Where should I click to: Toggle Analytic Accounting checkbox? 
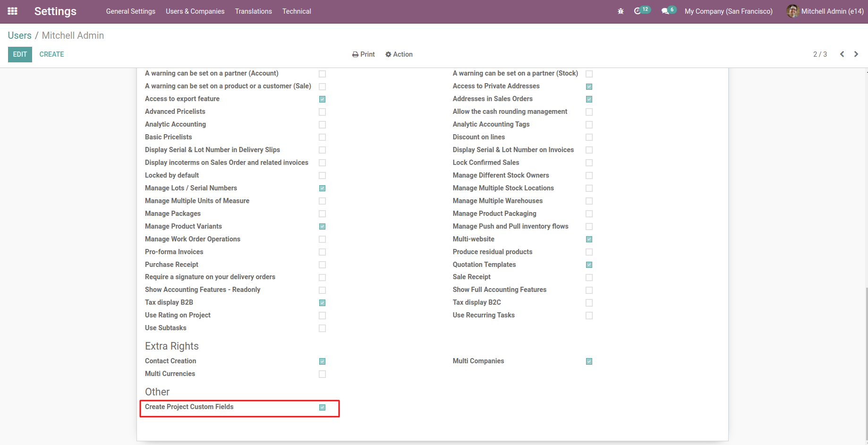tap(322, 125)
